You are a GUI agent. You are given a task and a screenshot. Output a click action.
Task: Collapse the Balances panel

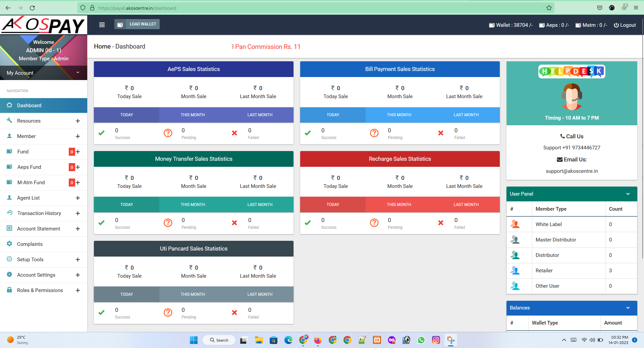pyautogui.click(x=628, y=308)
